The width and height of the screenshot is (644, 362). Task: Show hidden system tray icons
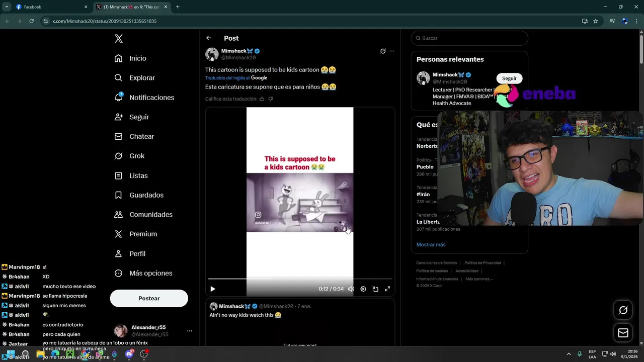click(x=569, y=354)
